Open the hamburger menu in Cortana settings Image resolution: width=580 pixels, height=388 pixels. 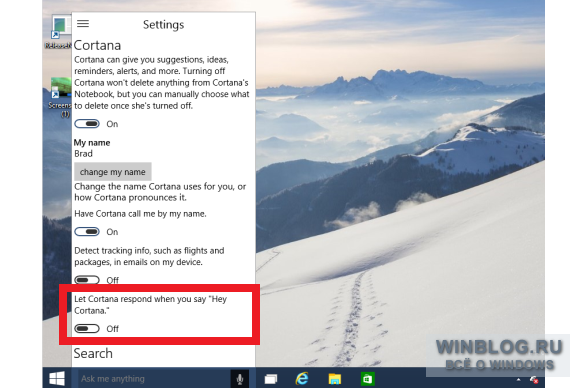tap(83, 24)
